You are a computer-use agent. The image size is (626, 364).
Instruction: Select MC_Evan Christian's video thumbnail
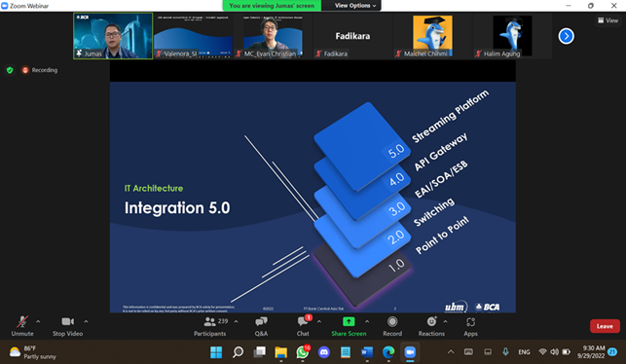pyautogui.click(x=273, y=36)
